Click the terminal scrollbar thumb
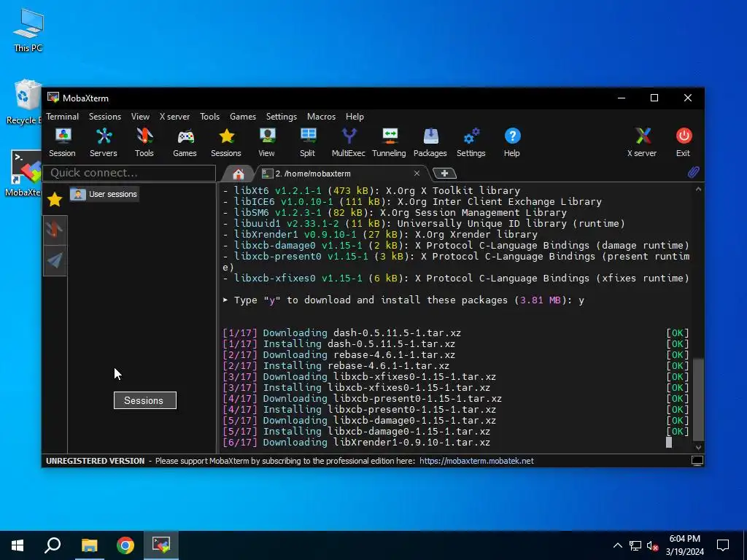The height and width of the screenshot is (560, 747). [x=698, y=400]
